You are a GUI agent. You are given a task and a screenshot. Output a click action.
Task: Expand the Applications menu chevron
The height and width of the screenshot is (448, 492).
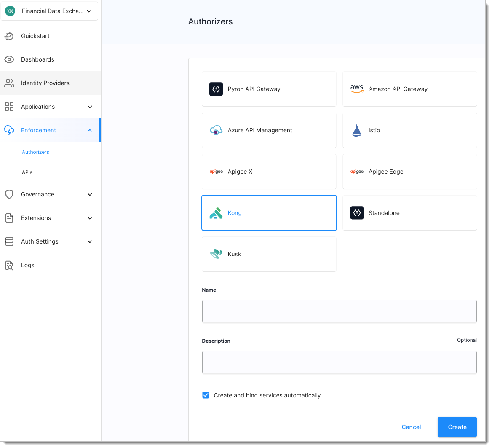point(90,107)
